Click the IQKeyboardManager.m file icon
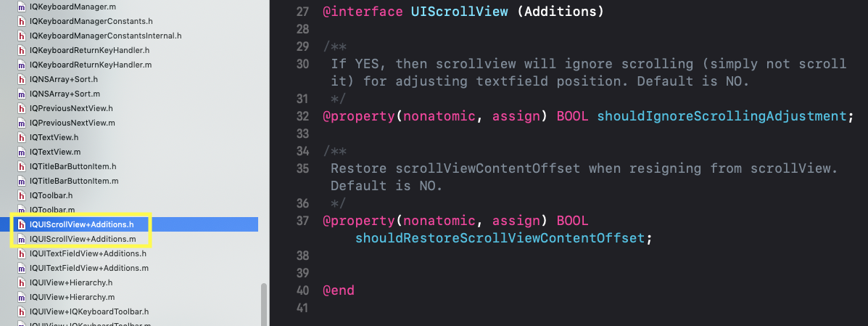868x326 pixels. tap(22, 7)
